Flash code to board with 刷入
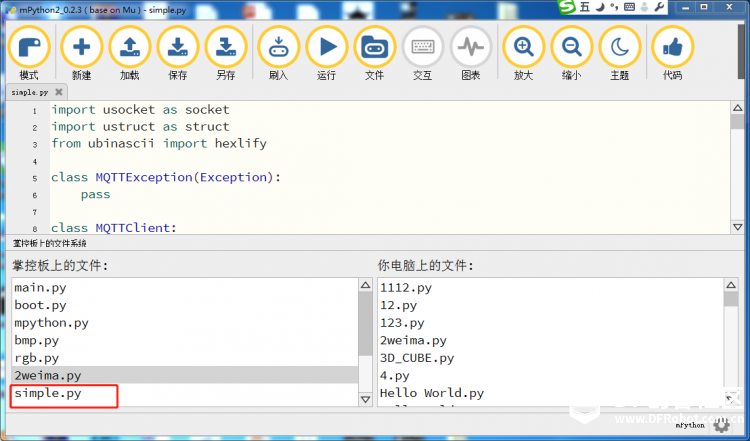The image size is (750, 441). (278, 53)
